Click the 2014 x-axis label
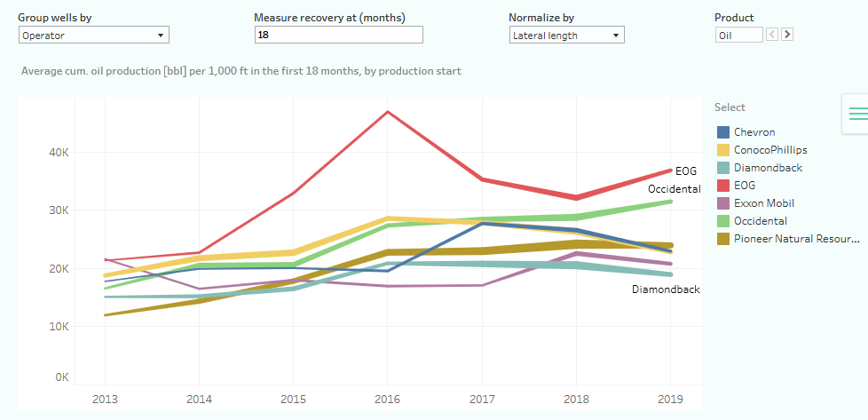Image resolution: width=868 pixels, height=420 pixels. pos(200,399)
